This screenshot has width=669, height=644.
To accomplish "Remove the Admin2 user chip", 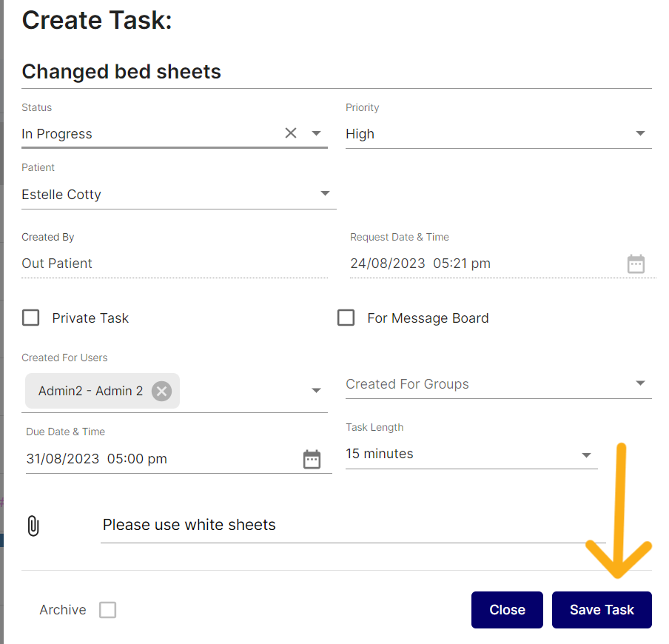I will point(161,391).
